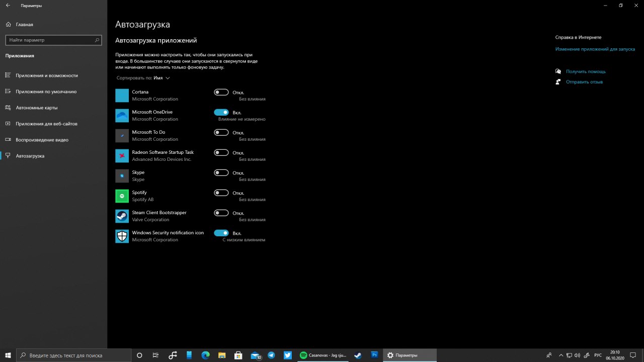The height and width of the screenshot is (362, 644).
Task: Open Microsoft Edge from taskbar
Action: click(205, 355)
